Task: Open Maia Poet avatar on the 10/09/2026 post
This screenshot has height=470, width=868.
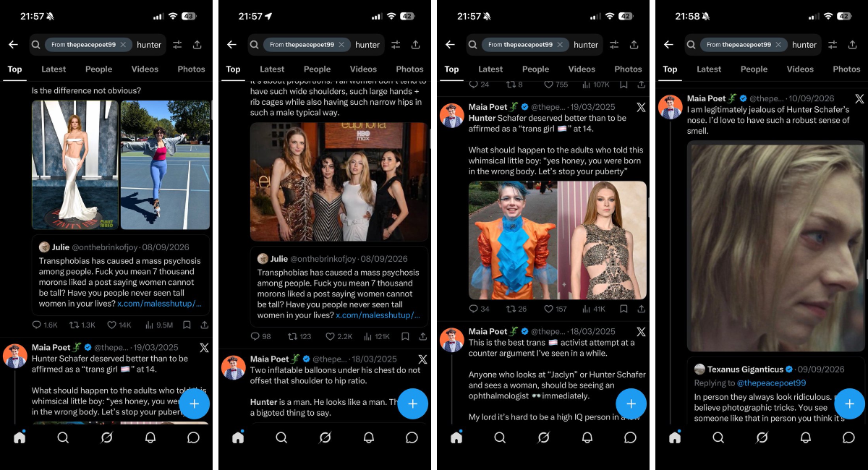Action: point(671,107)
